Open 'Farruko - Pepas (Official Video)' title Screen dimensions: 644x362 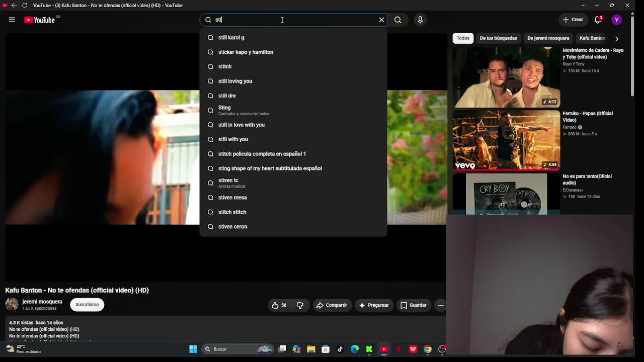click(588, 117)
